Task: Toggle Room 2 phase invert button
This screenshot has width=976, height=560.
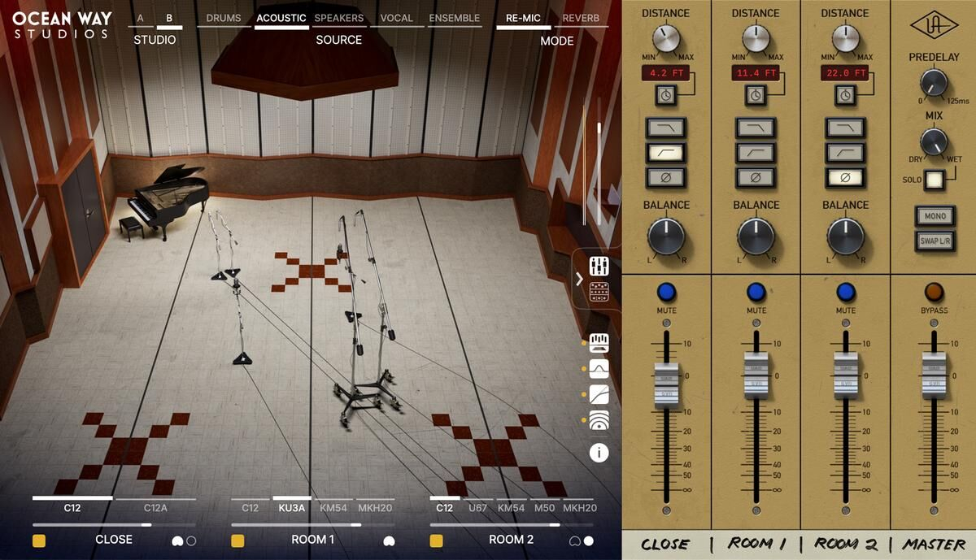Action: coord(845,177)
